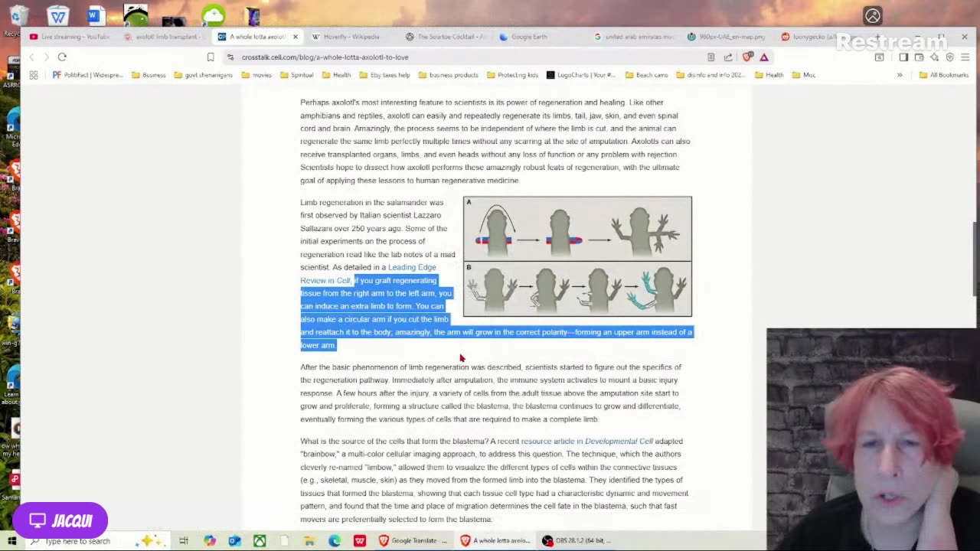
Task: Toggle the sidebar panel icon in toolbar
Action: tap(903, 57)
